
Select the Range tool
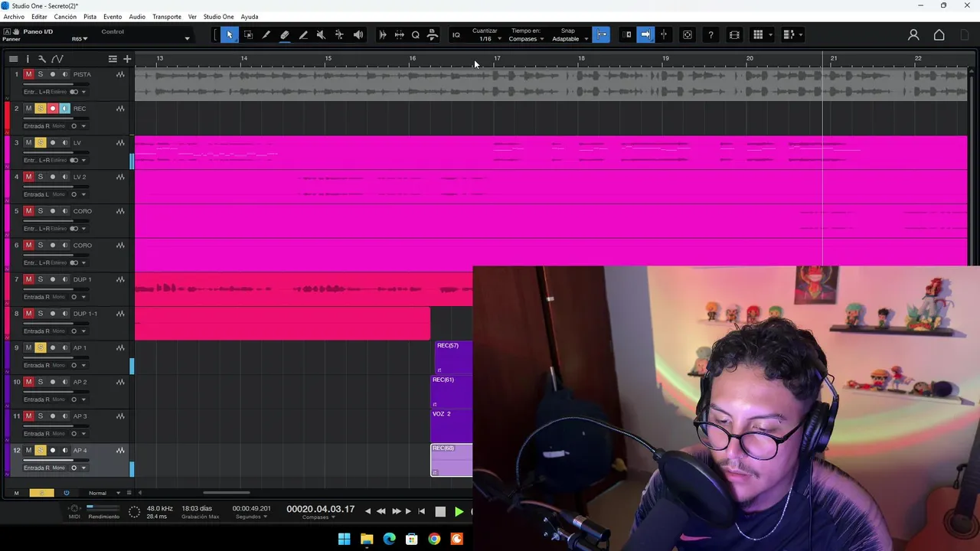pos(248,34)
